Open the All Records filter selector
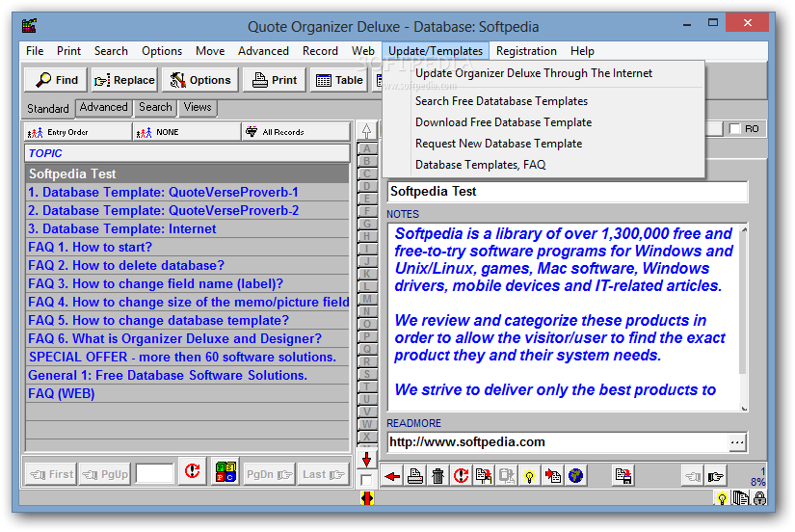 click(x=296, y=132)
